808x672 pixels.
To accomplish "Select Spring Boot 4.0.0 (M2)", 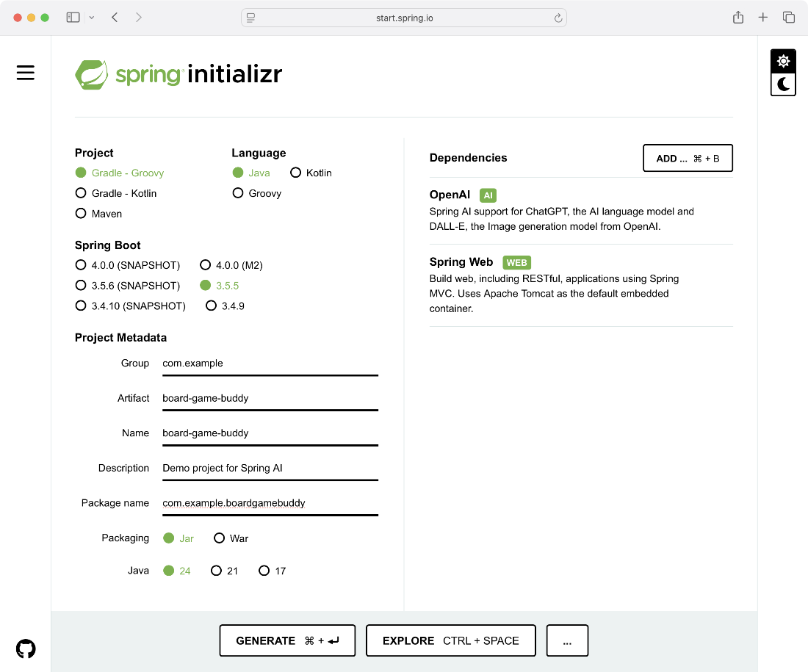I will 231,265.
